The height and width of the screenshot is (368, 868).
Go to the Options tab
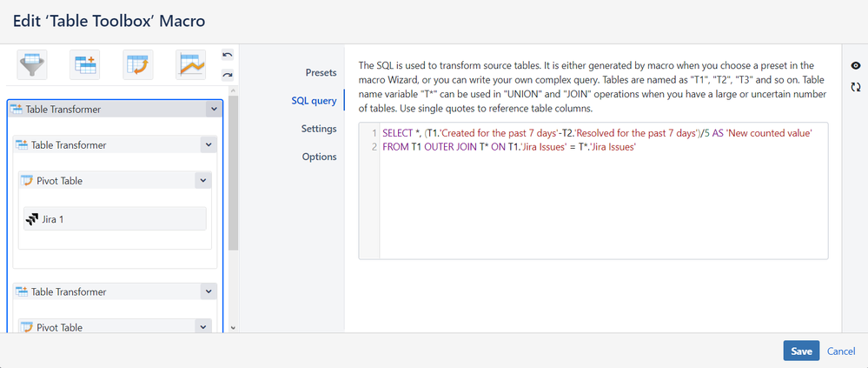pyautogui.click(x=319, y=157)
